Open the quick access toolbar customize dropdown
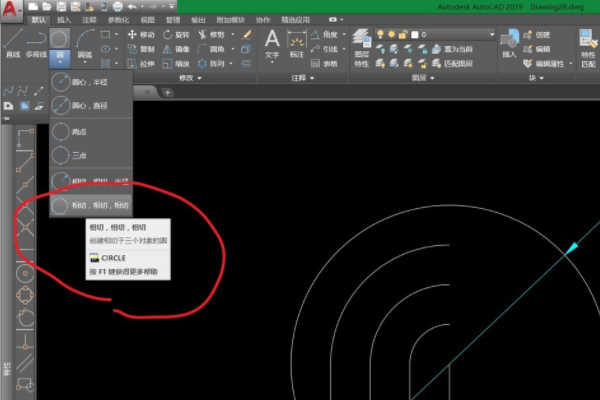Image resolution: width=600 pixels, height=400 pixels. pos(172,7)
